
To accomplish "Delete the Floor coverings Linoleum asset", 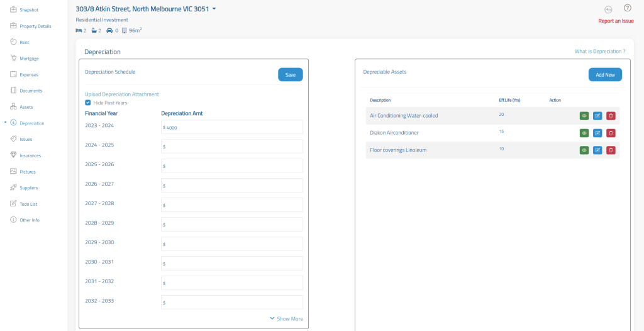I will (x=611, y=150).
